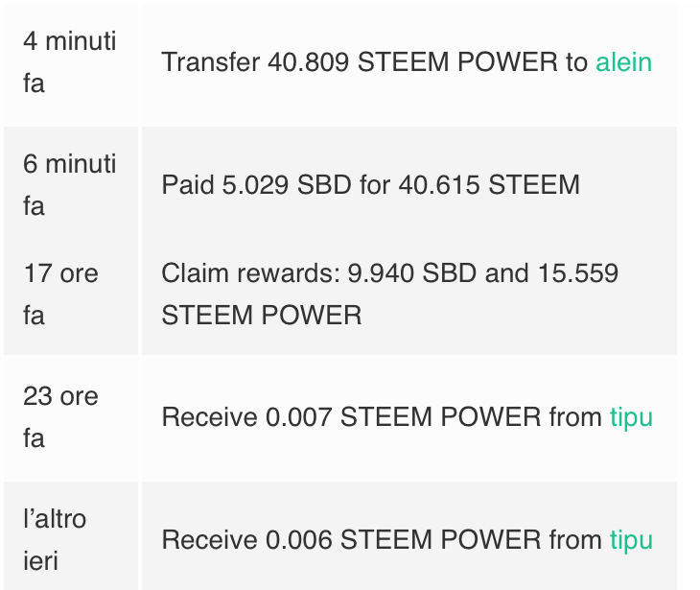Image resolution: width=700 pixels, height=590 pixels.
Task: Click the word Transfer in first row
Action: point(210,62)
